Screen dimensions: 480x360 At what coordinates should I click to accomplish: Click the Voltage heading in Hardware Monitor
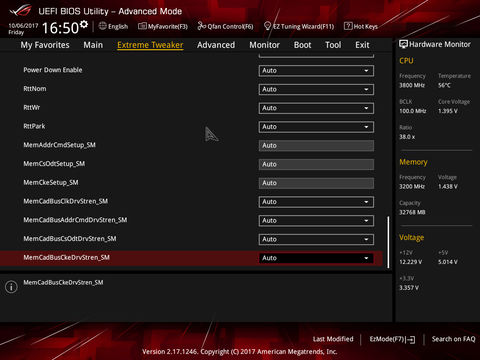click(412, 237)
